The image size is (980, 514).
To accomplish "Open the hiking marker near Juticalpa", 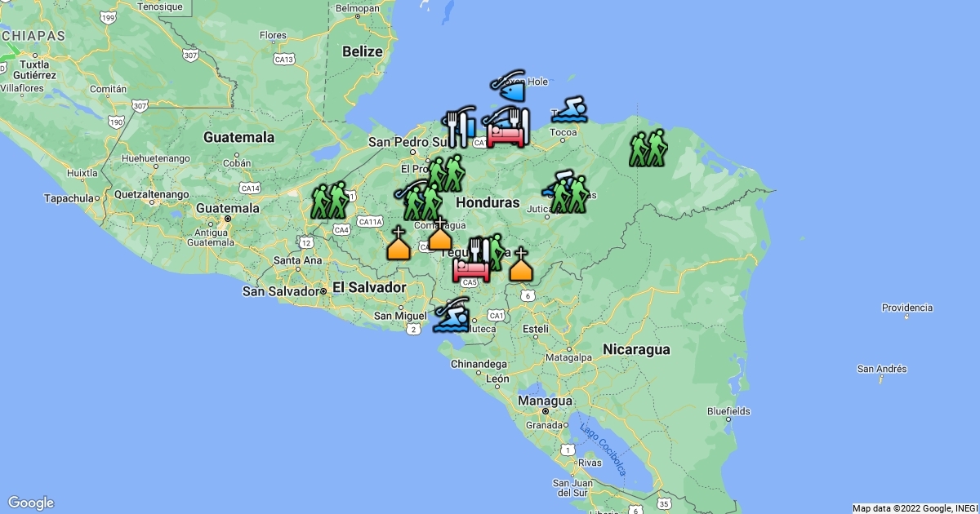I will click(x=568, y=194).
